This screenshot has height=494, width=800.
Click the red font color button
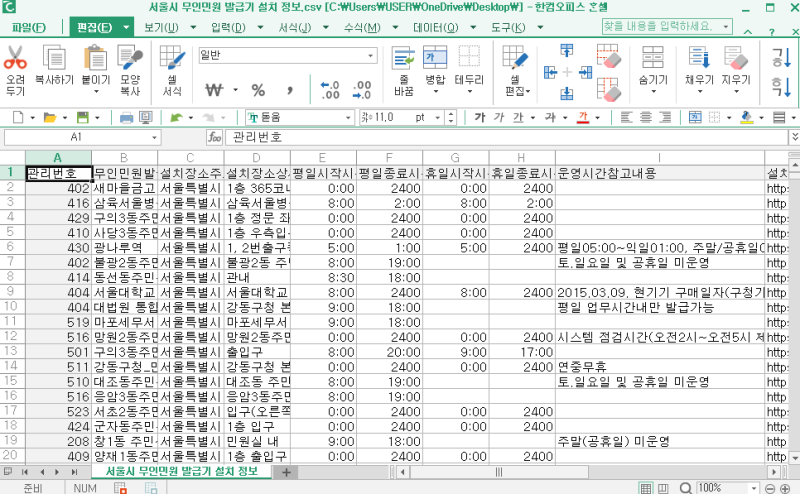[583, 117]
